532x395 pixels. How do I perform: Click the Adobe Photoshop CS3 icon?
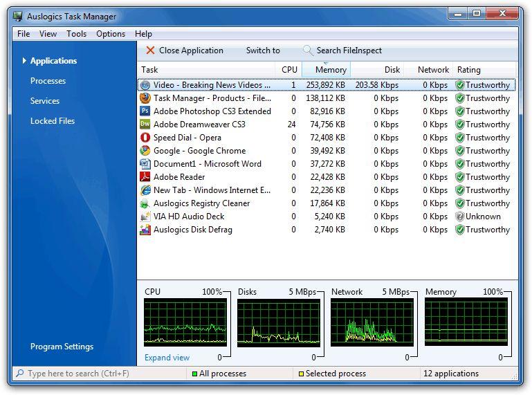tap(145, 111)
